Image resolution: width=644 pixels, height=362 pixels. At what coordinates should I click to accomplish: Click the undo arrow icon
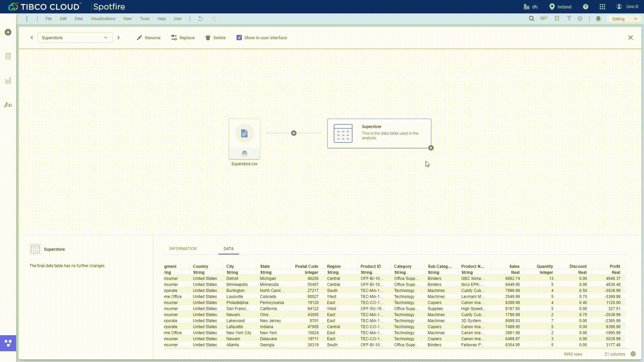[200, 18]
